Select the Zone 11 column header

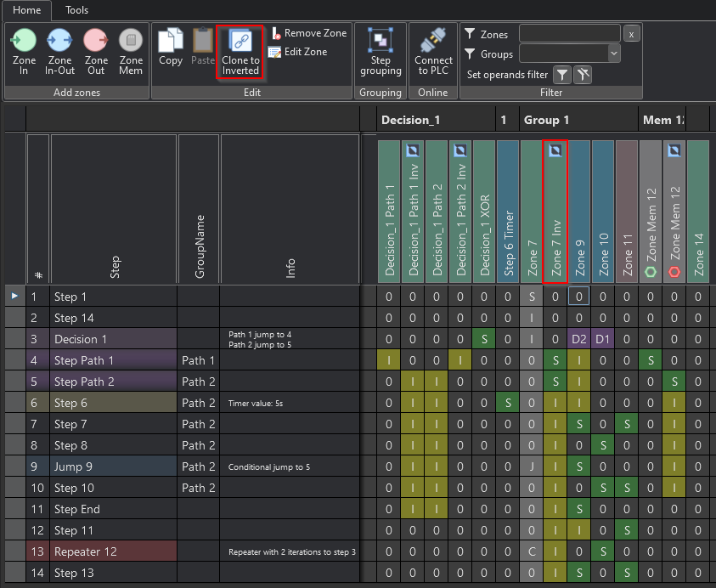627,212
